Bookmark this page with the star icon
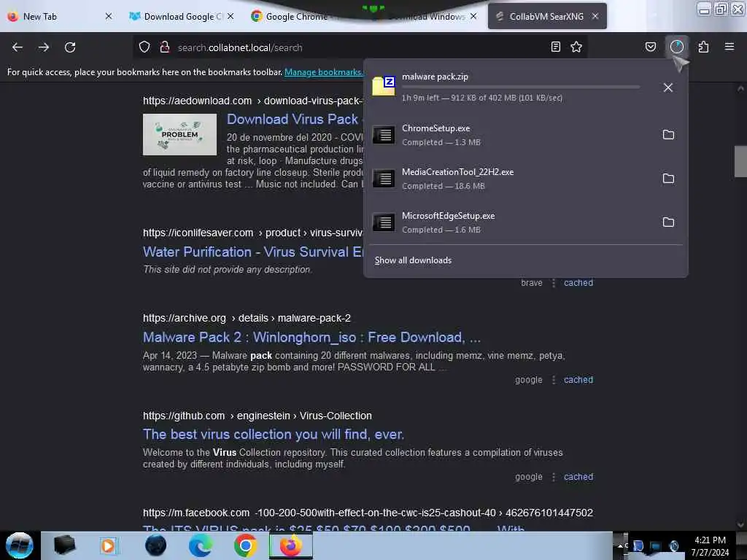 pyautogui.click(x=576, y=47)
